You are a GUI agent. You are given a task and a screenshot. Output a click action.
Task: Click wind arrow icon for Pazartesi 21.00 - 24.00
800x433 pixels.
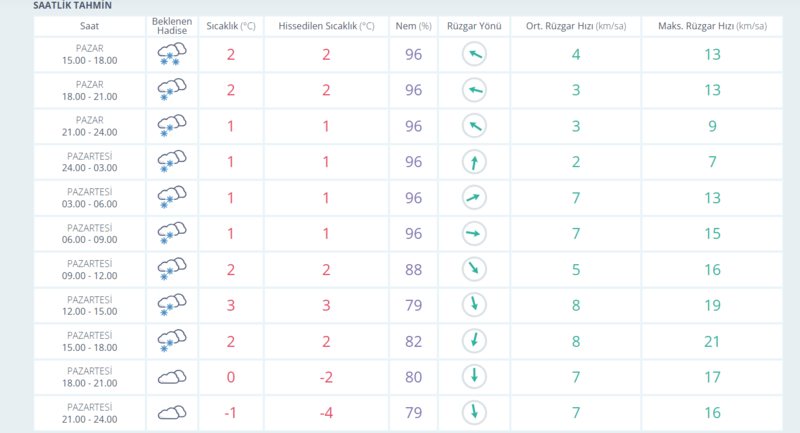pos(474,412)
